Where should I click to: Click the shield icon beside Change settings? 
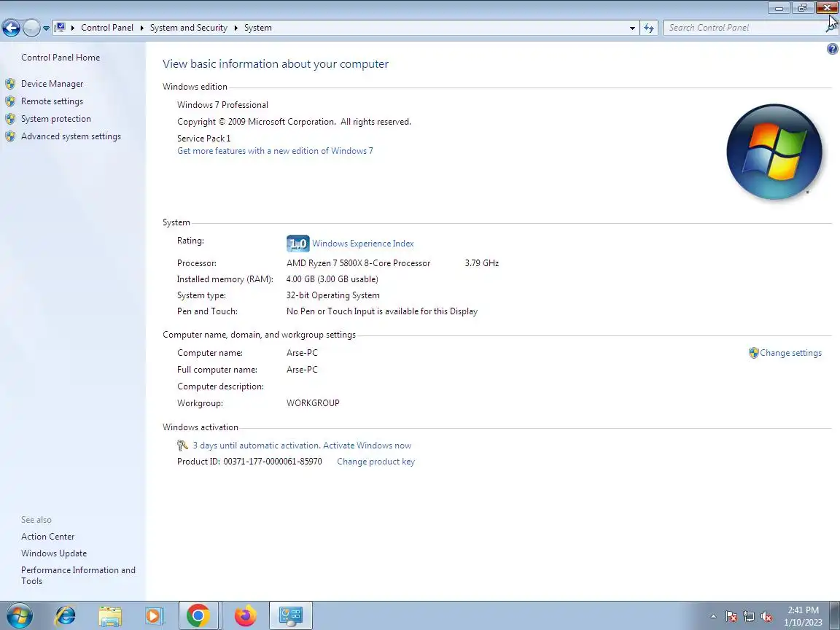(x=753, y=353)
